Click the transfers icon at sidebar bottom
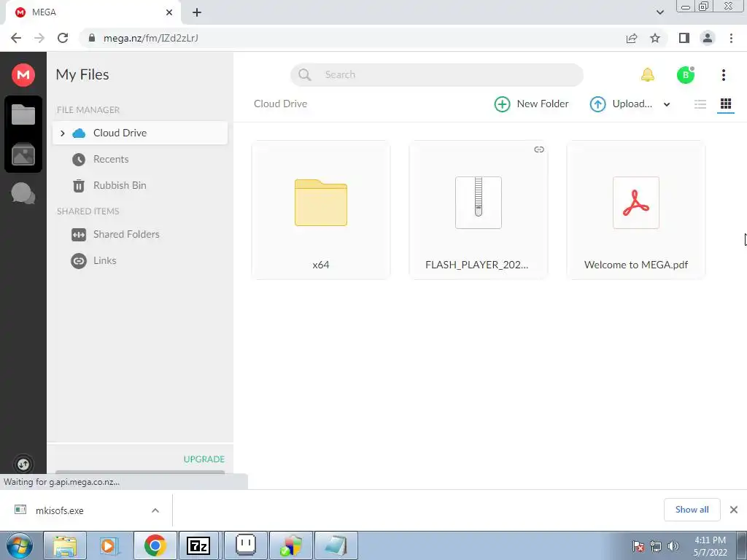747x560 pixels. pos(23,464)
